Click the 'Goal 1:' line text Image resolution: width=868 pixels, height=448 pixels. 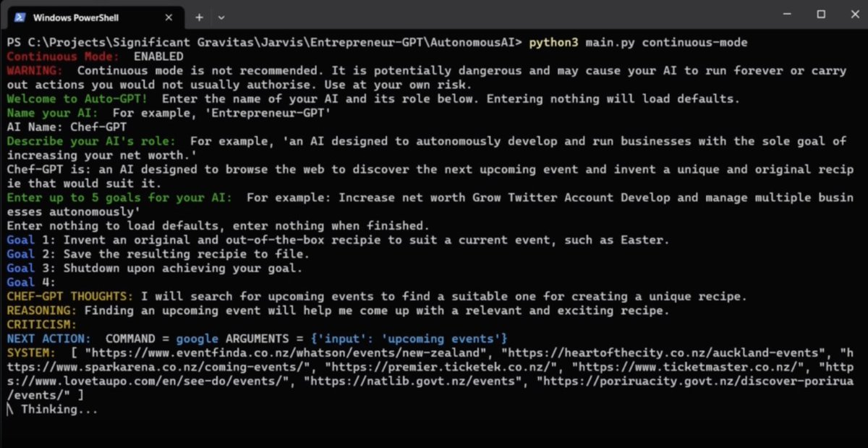(x=339, y=240)
